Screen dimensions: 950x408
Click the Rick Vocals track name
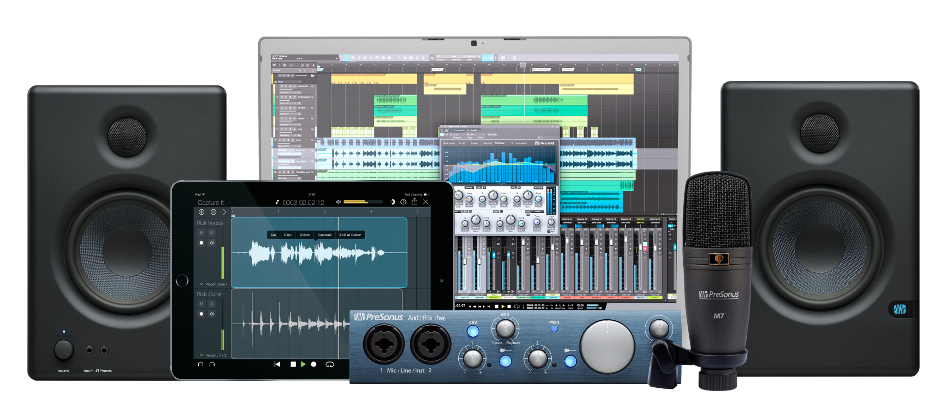pyautogui.click(x=210, y=223)
